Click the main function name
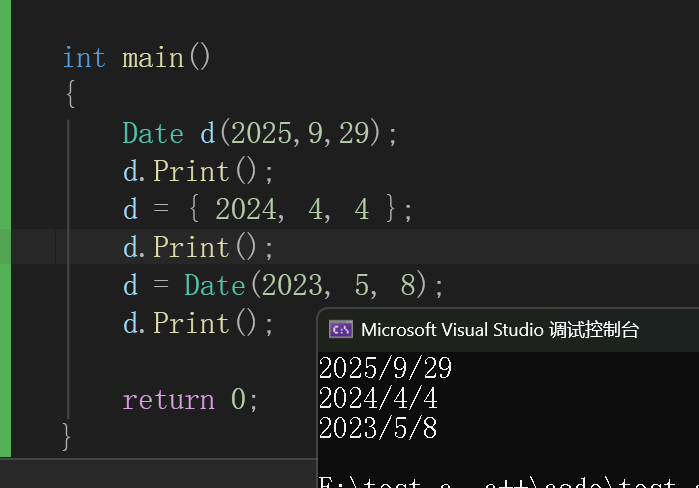The height and width of the screenshot is (488, 699). click(x=153, y=58)
